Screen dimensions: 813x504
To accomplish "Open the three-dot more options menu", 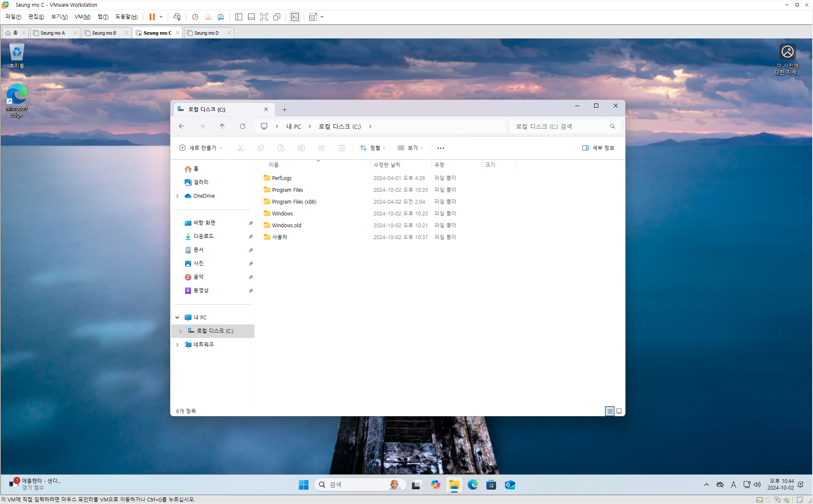I will 440,148.
